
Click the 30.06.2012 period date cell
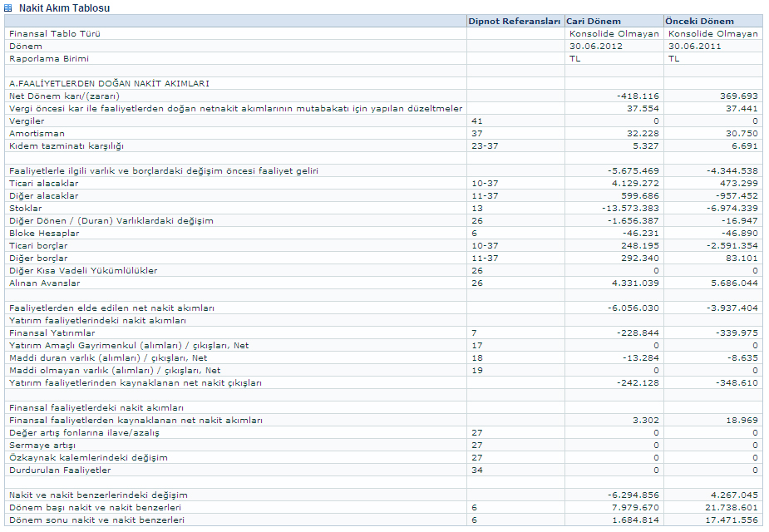tap(596, 46)
